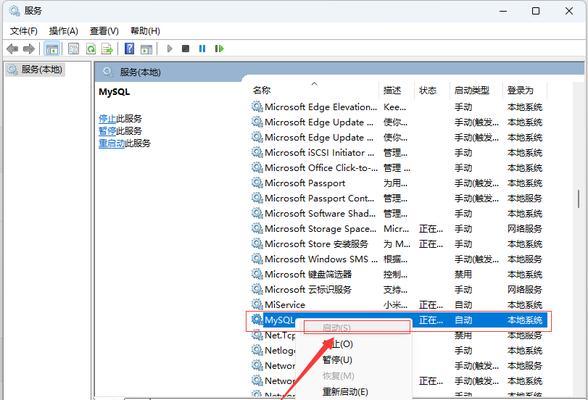Click the 重启动 link for this service
This screenshot has width=588, height=400.
112,143
